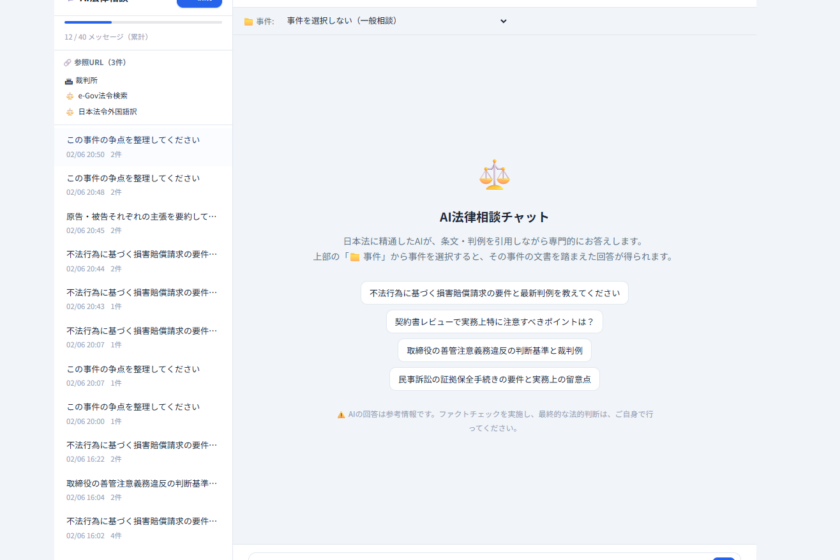Click the message usage progress bar
Viewport: 840px width, 560px height.
[x=143, y=22]
